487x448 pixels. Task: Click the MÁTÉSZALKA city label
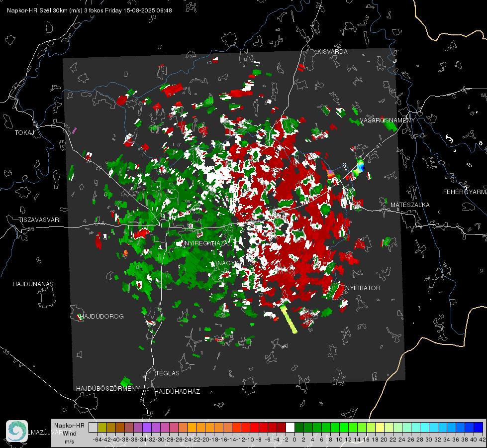click(410, 205)
